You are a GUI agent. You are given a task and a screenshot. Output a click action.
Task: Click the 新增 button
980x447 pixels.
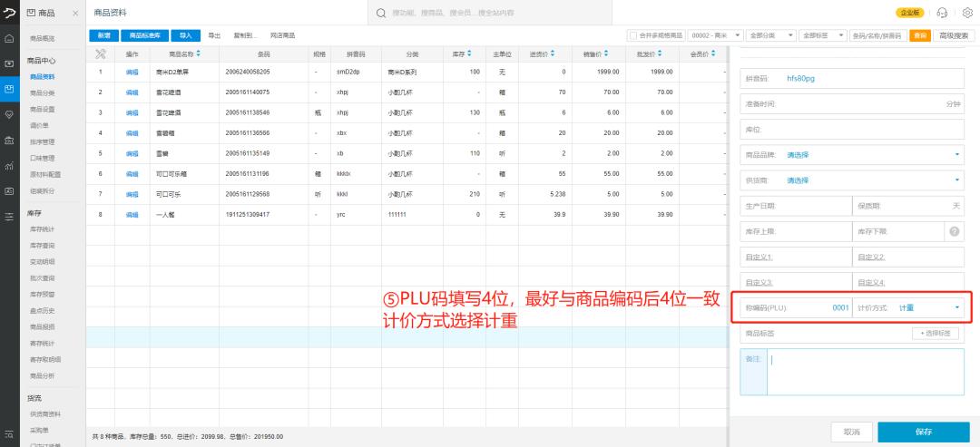point(103,35)
